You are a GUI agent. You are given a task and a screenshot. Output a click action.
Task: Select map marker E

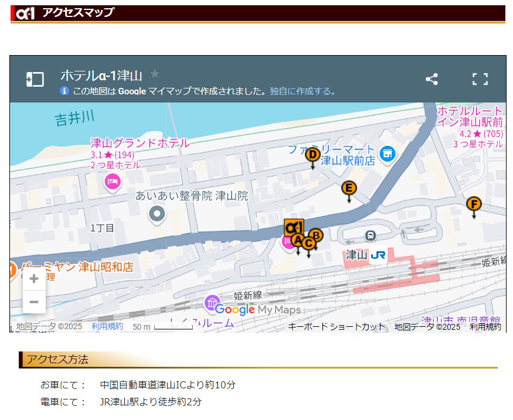click(349, 189)
